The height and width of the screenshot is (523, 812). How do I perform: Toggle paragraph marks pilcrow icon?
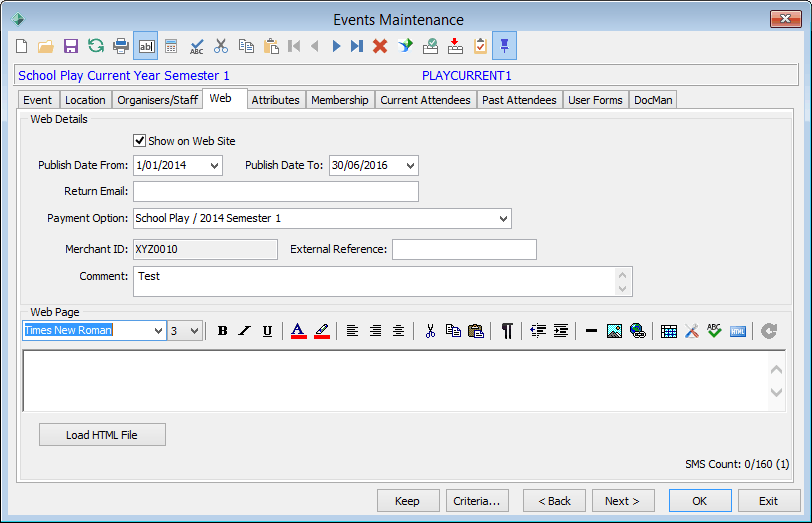[x=507, y=331]
